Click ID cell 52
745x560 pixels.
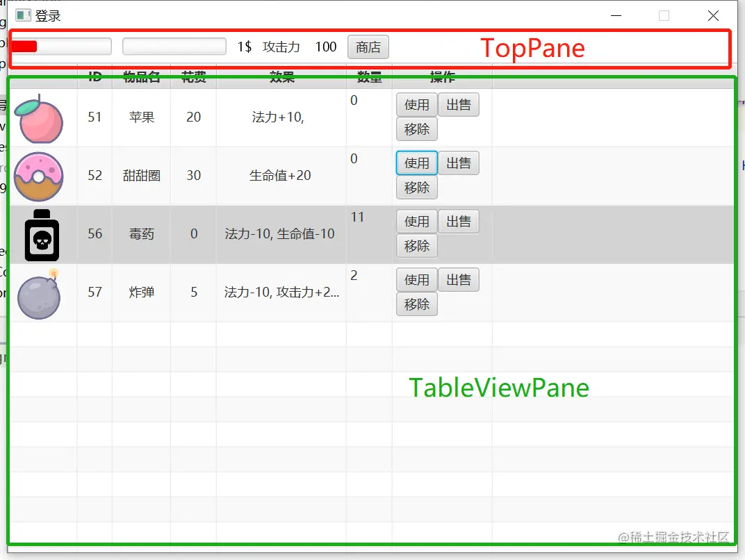[95, 176]
